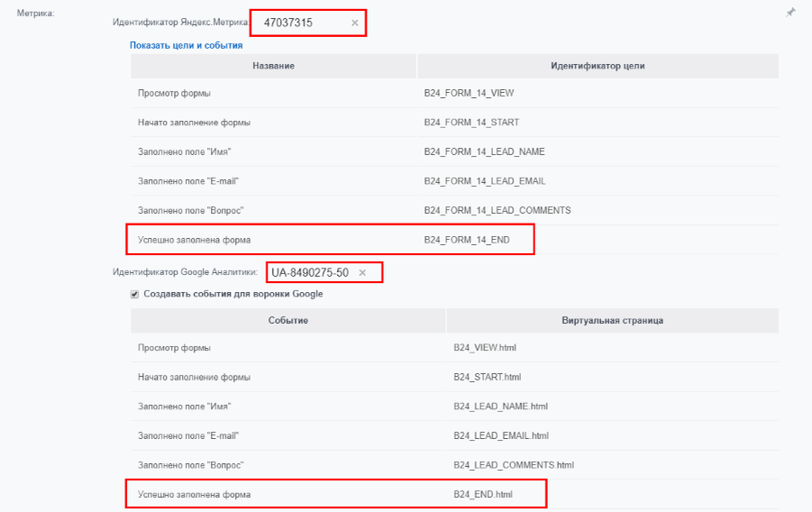Image resolution: width=812 pixels, height=512 pixels.
Task: Click the B24_FORM_14_LEAD_EMAIL goal identifier
Action: (485, 181)
